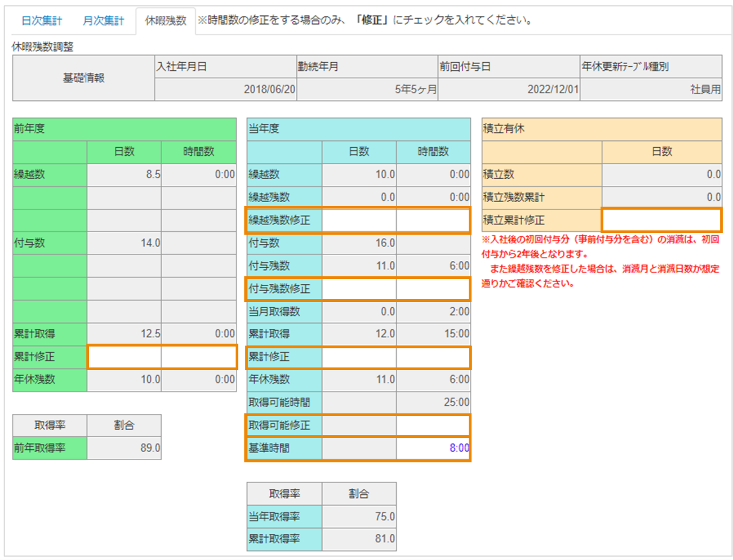
Task: Click the 入社年月日 value 2018/06/20
Action: tap(225, 90)
